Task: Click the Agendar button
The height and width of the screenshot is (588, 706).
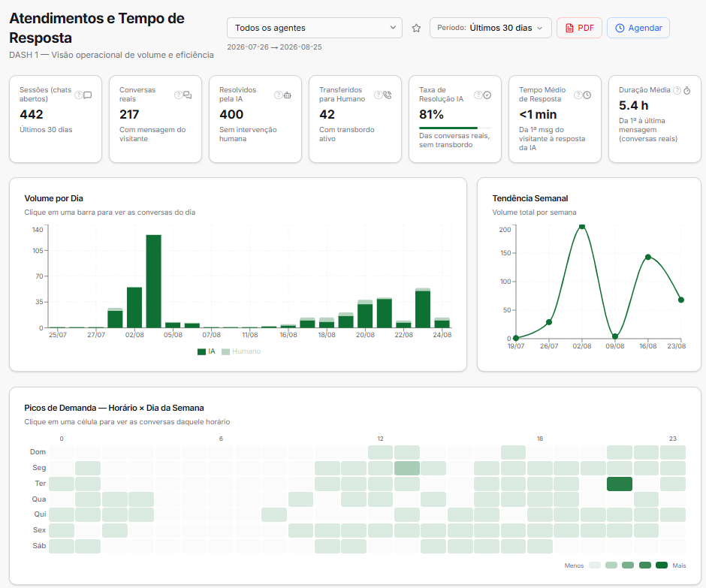Action: point(638,28)
